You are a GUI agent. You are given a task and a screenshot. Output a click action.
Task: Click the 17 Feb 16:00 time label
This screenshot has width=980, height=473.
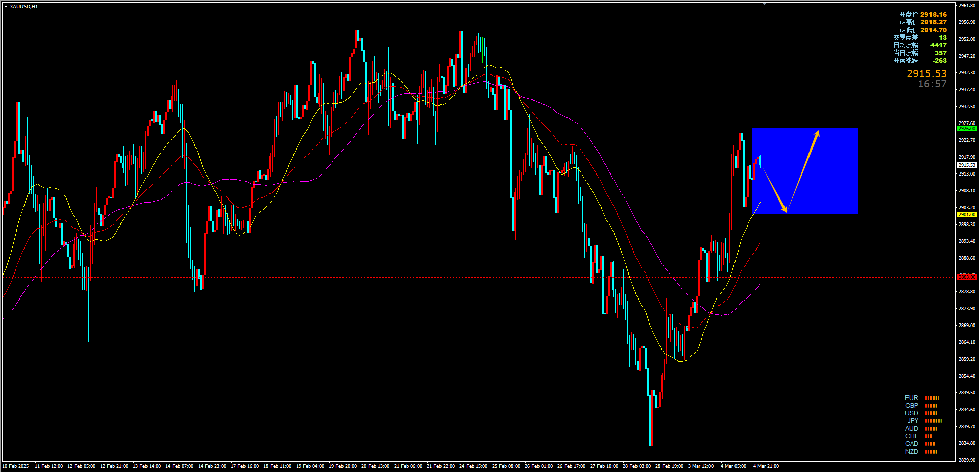point(245,466)
